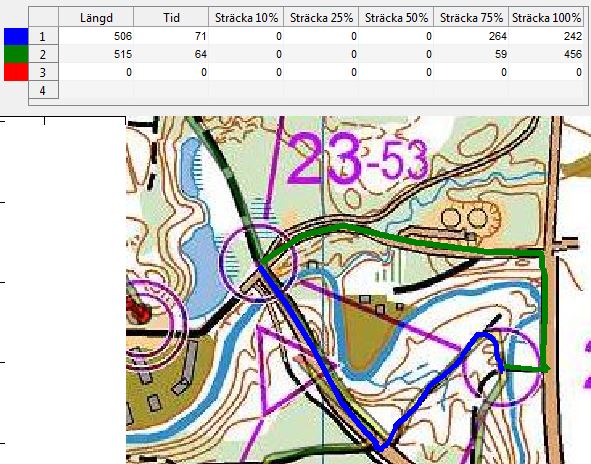The height and width of the screenshot is (464, 591).
Task: Click the blue route color swatch
Action: point(16,36)
